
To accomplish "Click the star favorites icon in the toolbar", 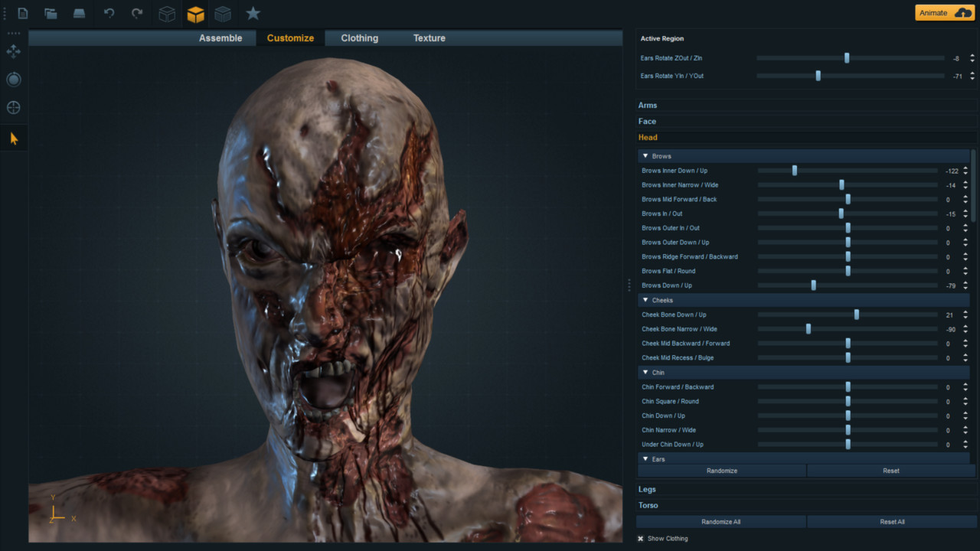I will pyautogui.click(x=253, y=13).
